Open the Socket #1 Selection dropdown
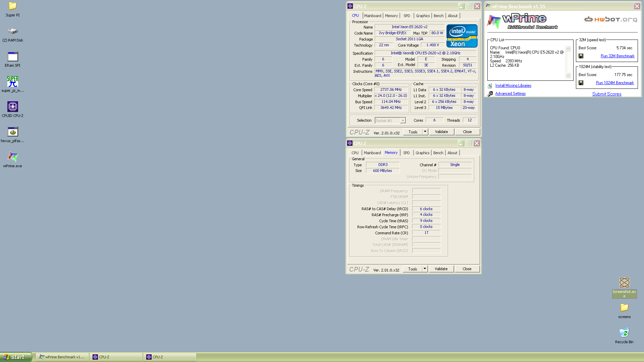 click(390, 120)
